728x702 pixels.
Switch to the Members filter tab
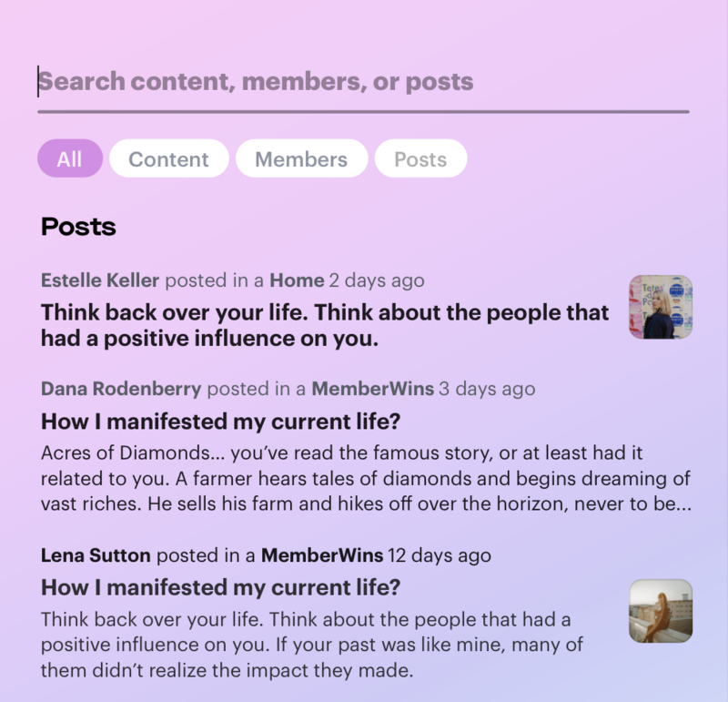point(301,158)
